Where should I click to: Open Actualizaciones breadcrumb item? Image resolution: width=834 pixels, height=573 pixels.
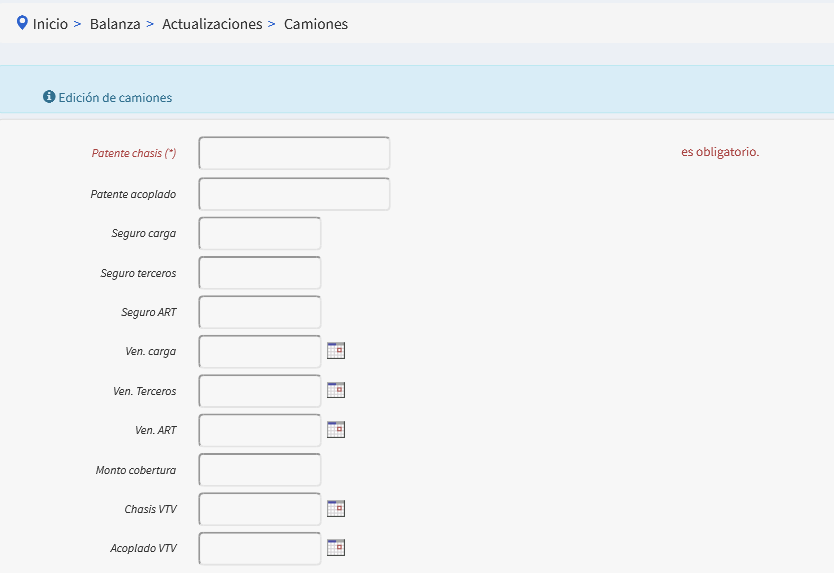(x=212, y=24)
